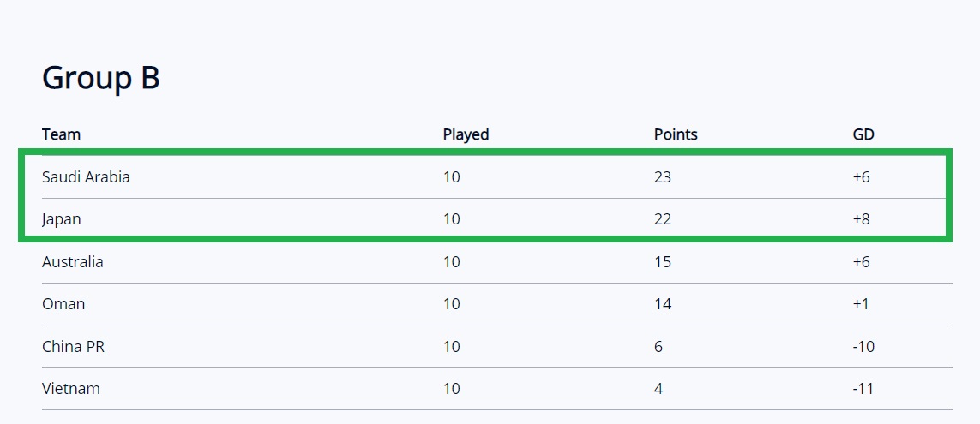Click Australia's 15 points value

663,261
